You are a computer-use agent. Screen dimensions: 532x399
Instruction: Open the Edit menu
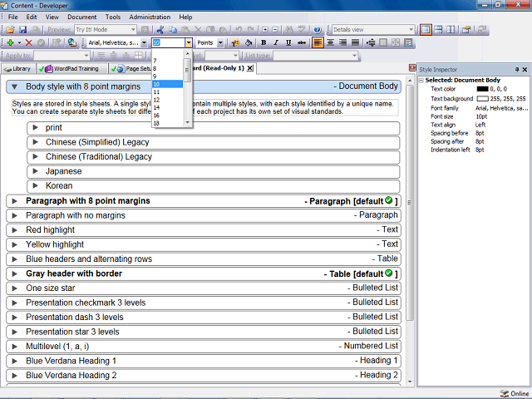(32, 17)
